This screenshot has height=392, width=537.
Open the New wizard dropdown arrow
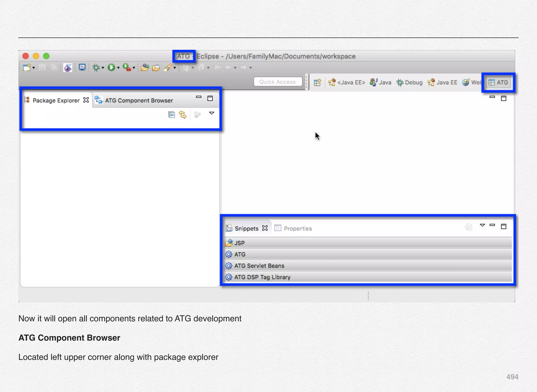(34, 68)
